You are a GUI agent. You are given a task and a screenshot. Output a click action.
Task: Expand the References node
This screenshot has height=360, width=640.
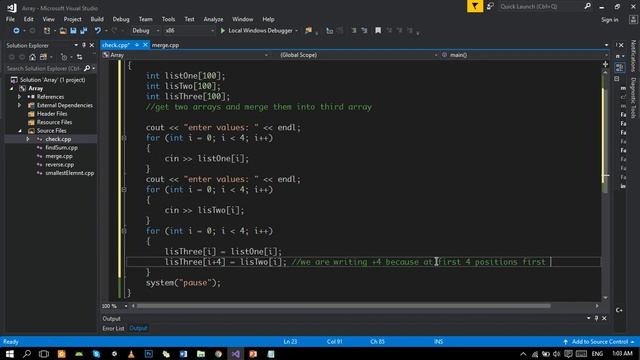click(x=19, y=97)
